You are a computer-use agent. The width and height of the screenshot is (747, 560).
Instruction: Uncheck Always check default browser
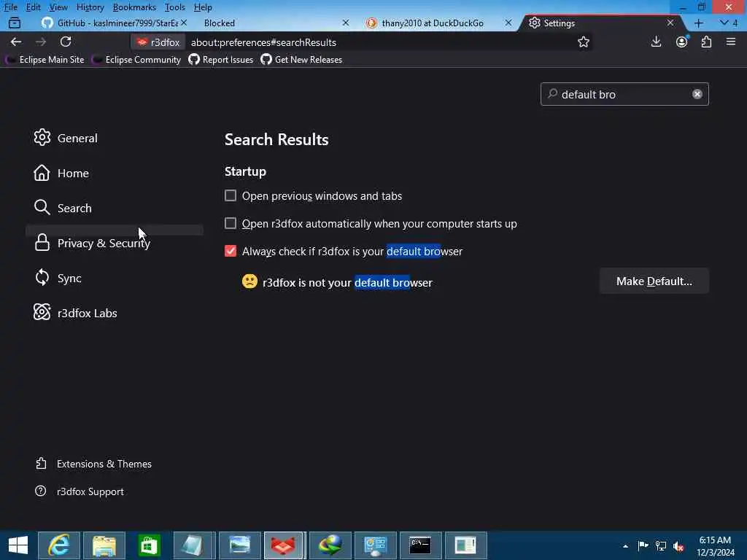pyautogui.click(x=231, y=251)
